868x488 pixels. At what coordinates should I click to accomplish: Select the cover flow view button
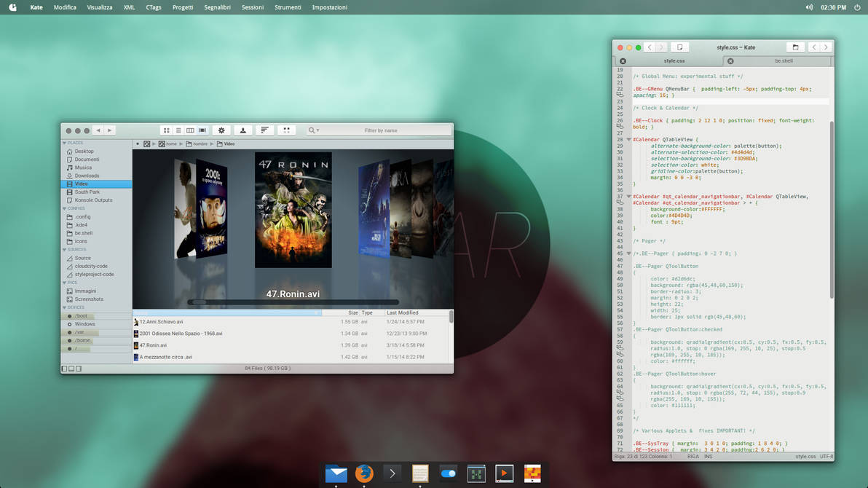[x=202, y=130]
